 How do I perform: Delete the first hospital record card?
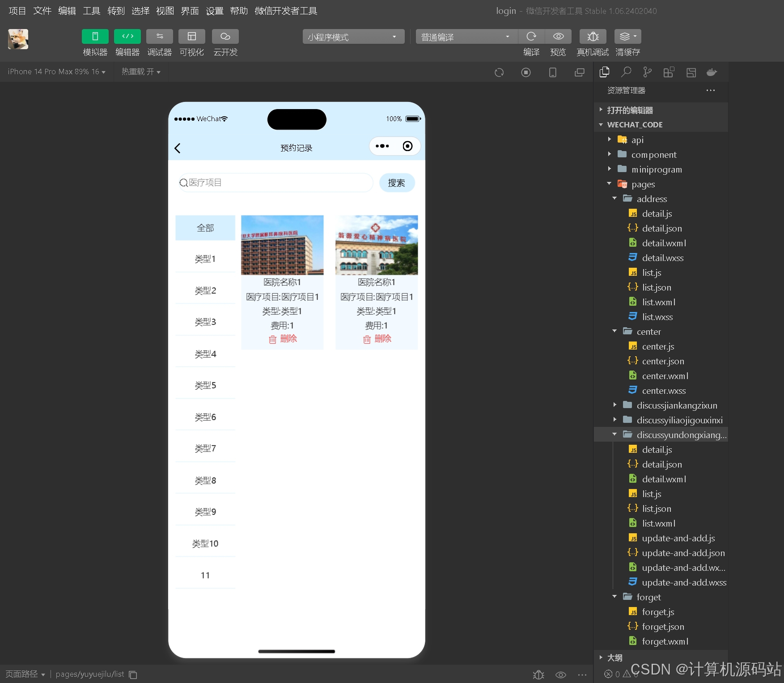point(283,339)
